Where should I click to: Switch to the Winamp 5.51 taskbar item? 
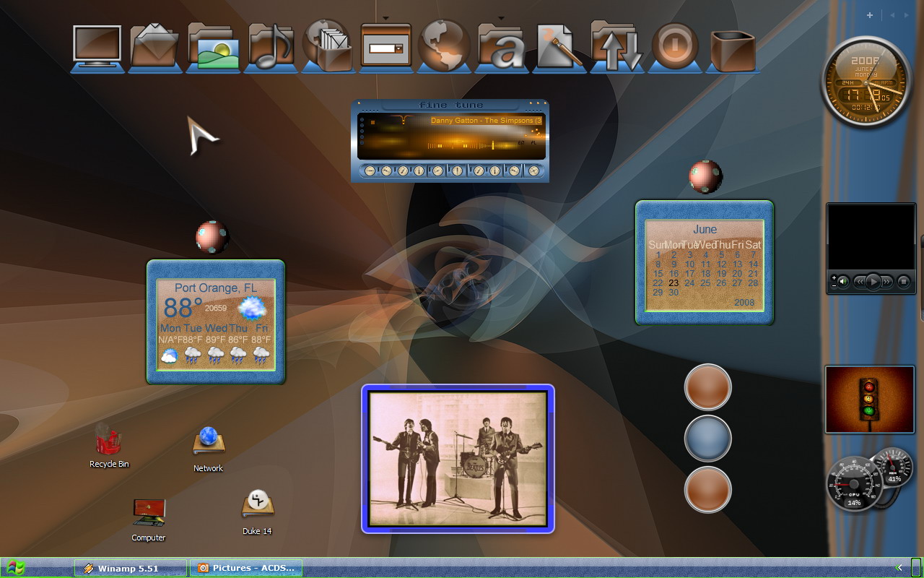(x=131, y=568)
